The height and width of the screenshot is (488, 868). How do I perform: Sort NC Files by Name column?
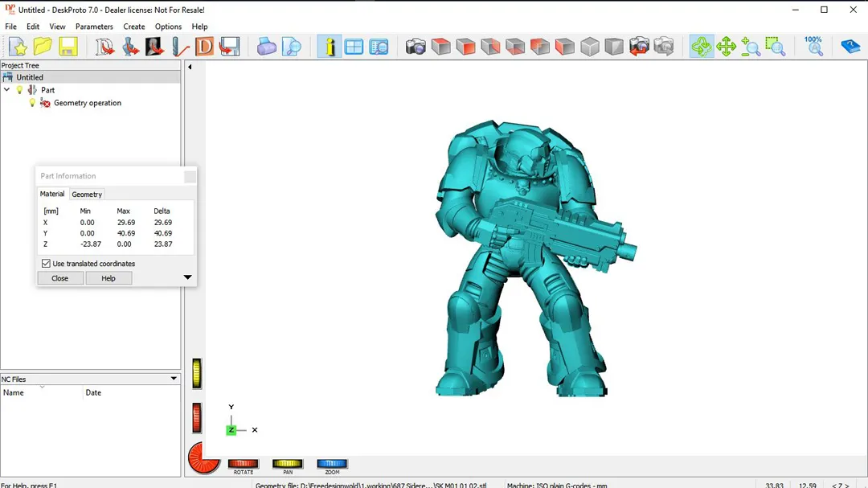[42, 392]
